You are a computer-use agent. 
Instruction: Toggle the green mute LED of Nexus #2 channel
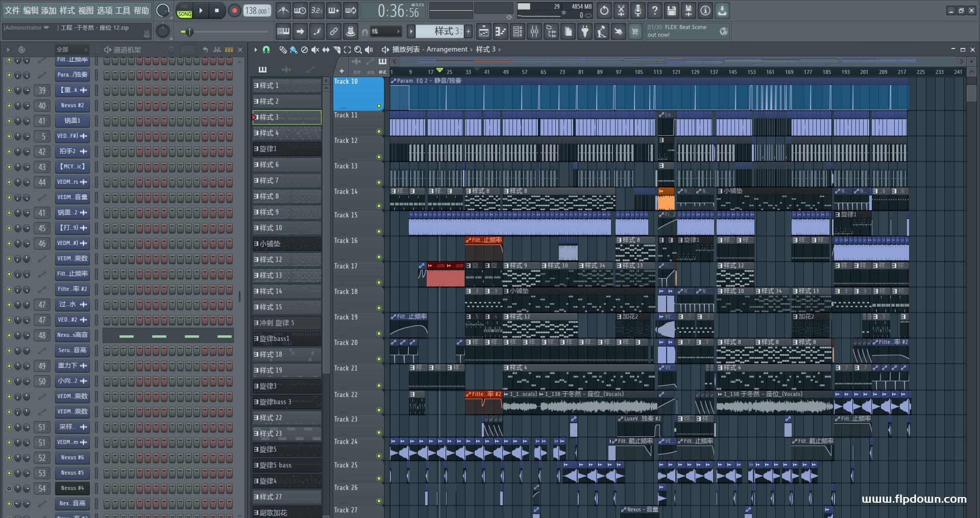pyautogui.click(x=9, y=106)
